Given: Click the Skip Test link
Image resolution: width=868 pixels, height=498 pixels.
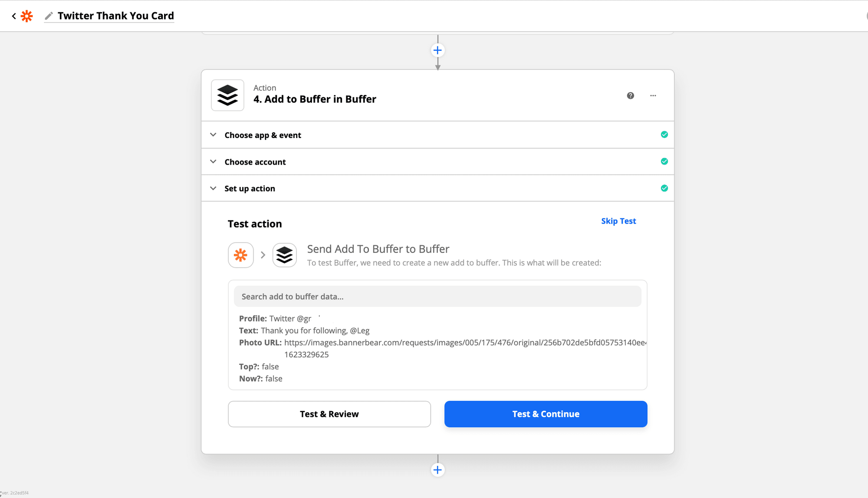Looking at the screenshot, I should 618,221.
